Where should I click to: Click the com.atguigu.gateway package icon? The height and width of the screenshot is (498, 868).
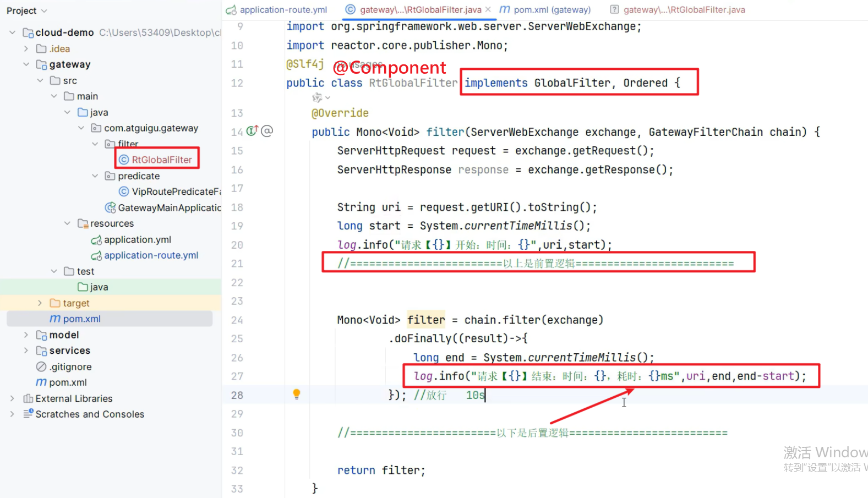click(x=96, y=128)
